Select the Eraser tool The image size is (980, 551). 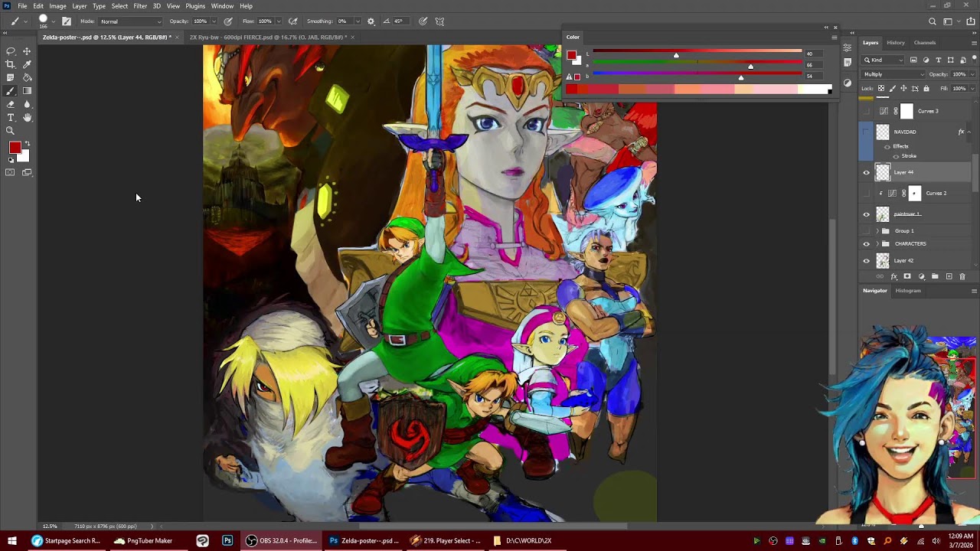(11, 104)
